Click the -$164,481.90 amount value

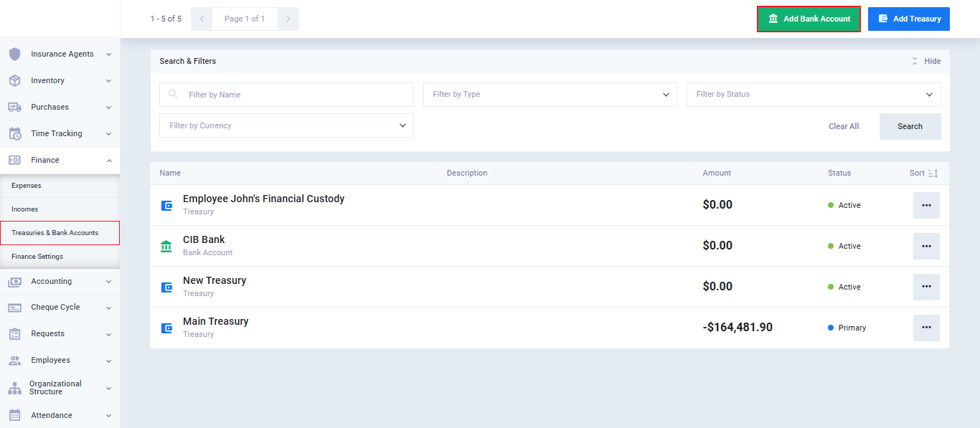(x=738, y=327)
